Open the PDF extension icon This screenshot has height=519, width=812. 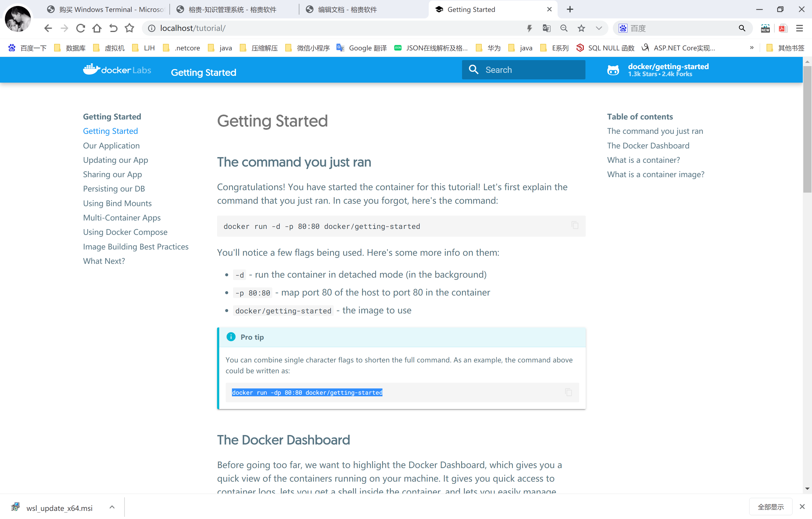pyautogui.click(x=783, y=28)
